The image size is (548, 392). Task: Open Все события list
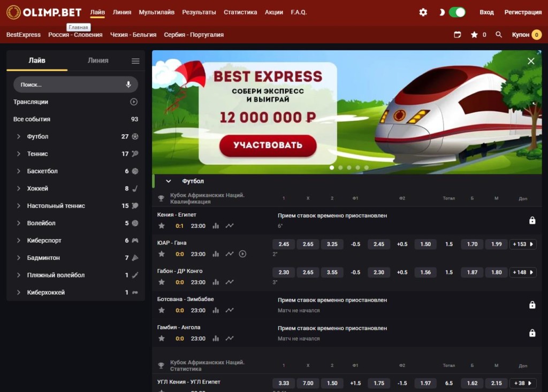(75, 119)
